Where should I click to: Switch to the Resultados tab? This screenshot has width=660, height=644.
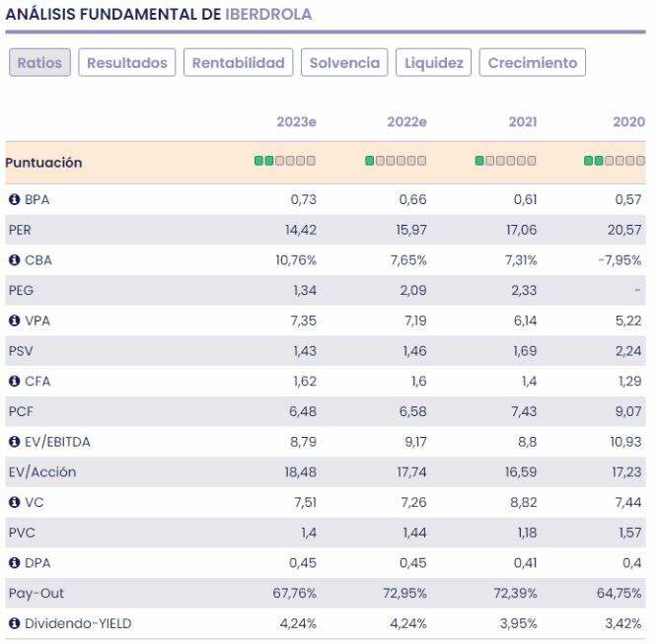click(127, 63)
